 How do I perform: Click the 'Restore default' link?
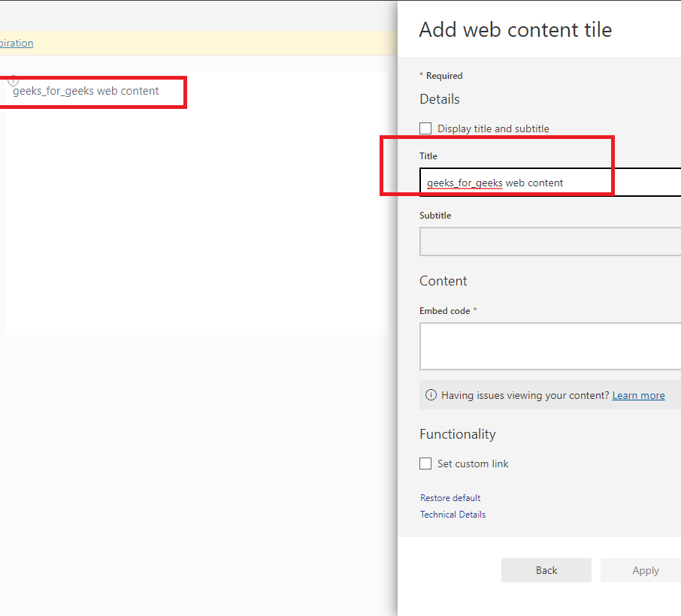(450, 498)
